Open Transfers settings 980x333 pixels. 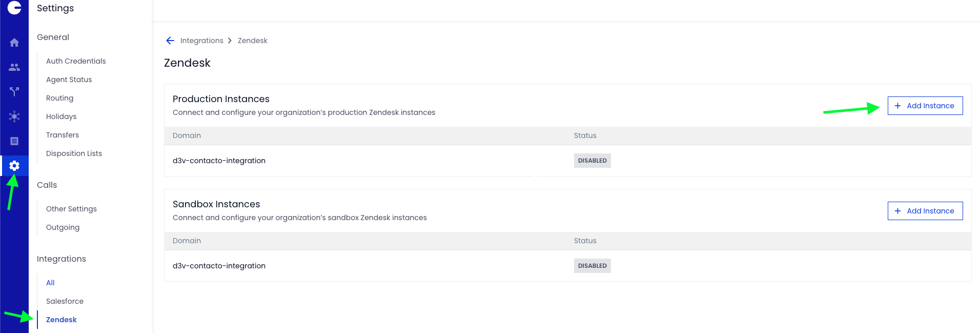point(63,135)
